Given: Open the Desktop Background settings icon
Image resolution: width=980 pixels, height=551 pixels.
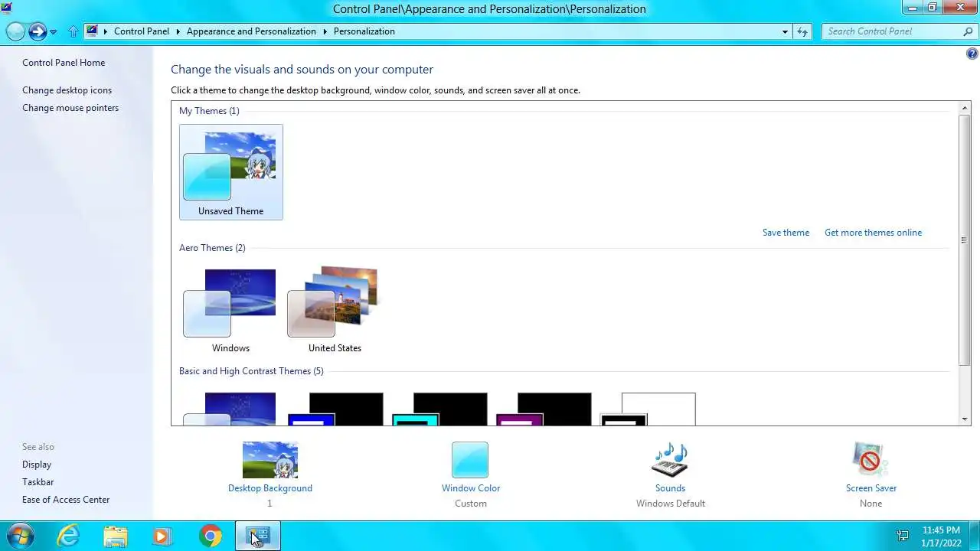Looking at the screenshot, I should (x=270, y=460).
